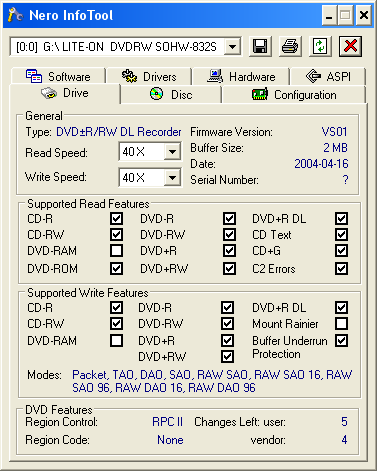Close the Nero InfoTool window
377x471 pixels.
click(x=363, y=15)
